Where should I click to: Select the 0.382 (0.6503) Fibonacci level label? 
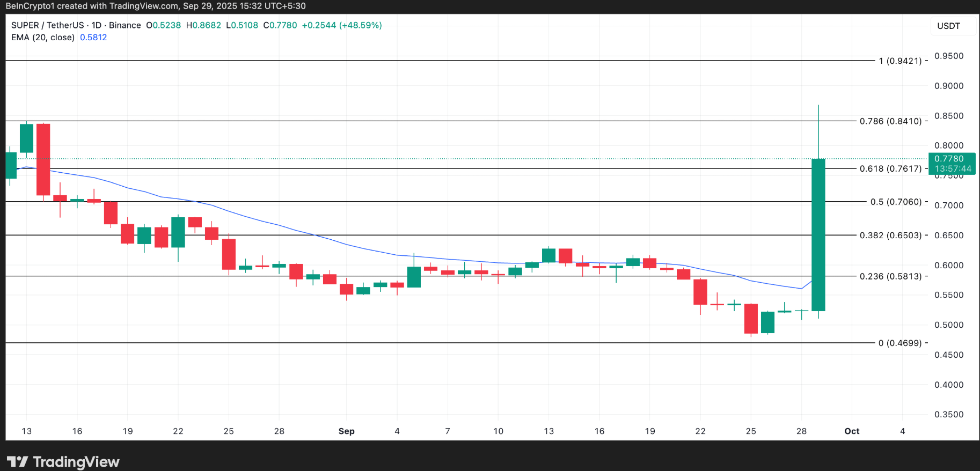[x=890, y=235]
